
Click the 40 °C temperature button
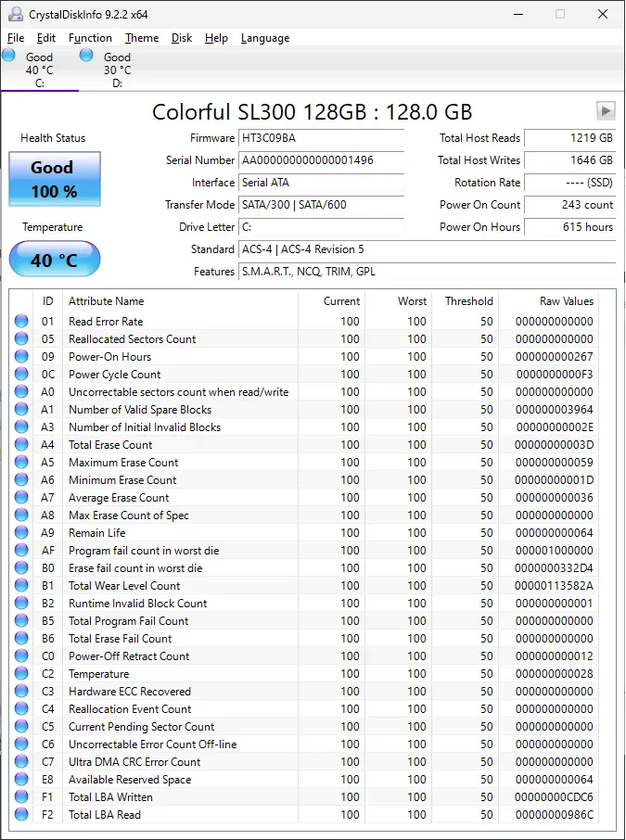[x=54, y=260]
